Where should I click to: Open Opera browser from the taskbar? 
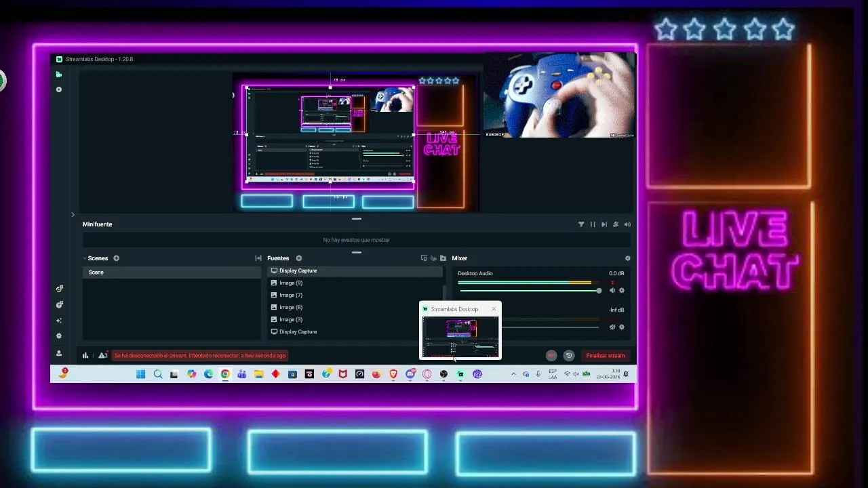pos(427,374)
